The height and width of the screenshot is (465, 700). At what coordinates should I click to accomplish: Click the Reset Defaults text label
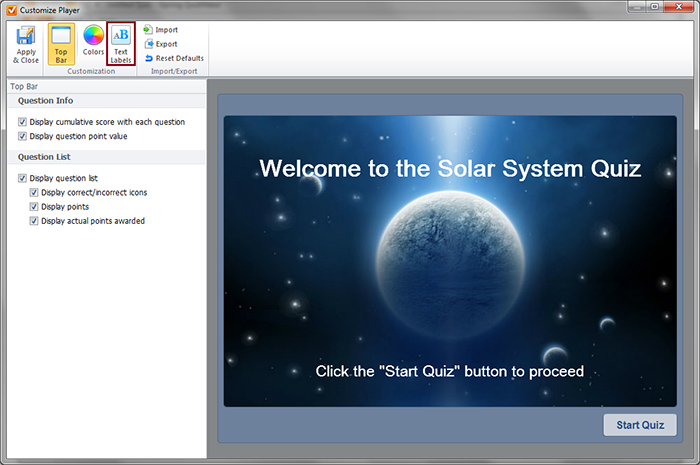(179, 58)
